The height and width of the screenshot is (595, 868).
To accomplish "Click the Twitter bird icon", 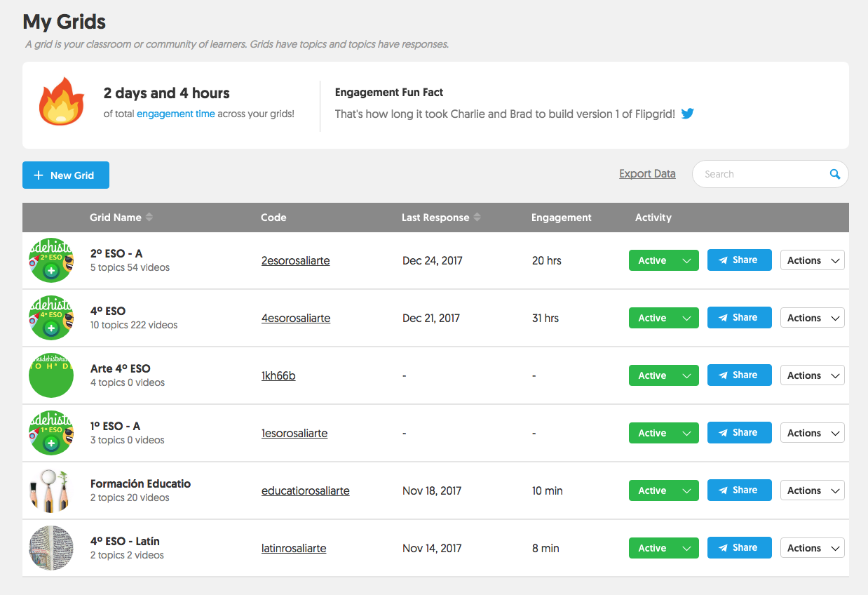I will 687,114.
